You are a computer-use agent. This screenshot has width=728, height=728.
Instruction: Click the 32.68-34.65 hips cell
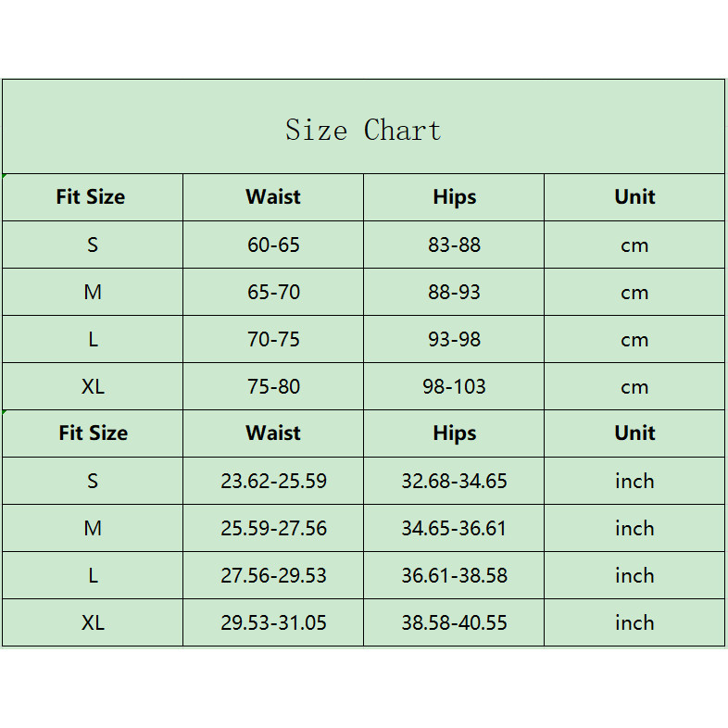pos(454,482)
